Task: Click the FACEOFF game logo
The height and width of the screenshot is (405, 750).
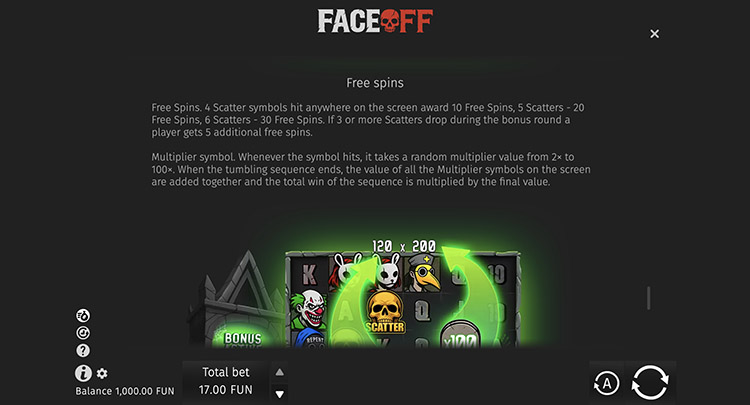Action: point(375,21)
